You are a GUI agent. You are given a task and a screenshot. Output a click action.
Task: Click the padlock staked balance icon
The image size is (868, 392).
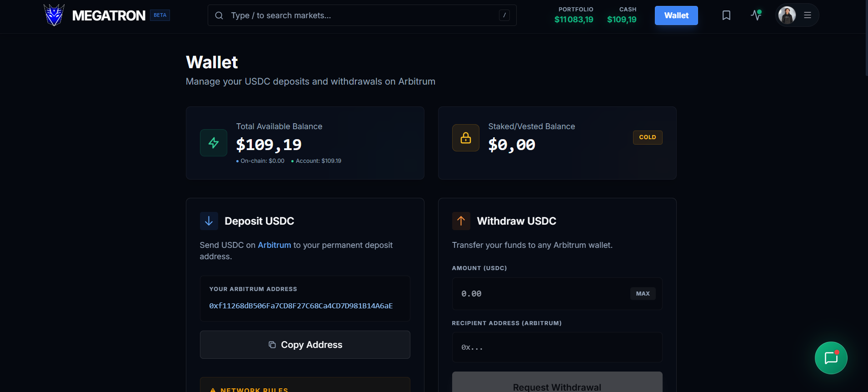tap(466, 138)
